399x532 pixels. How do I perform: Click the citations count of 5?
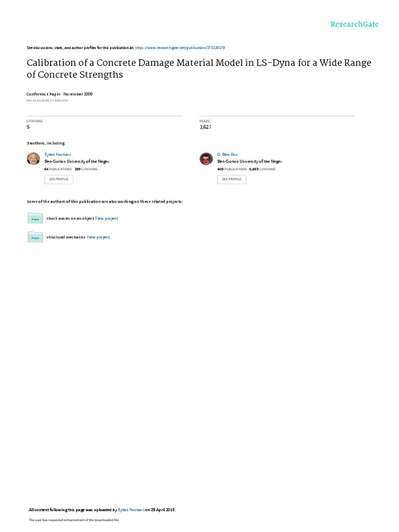coord(28,127)
